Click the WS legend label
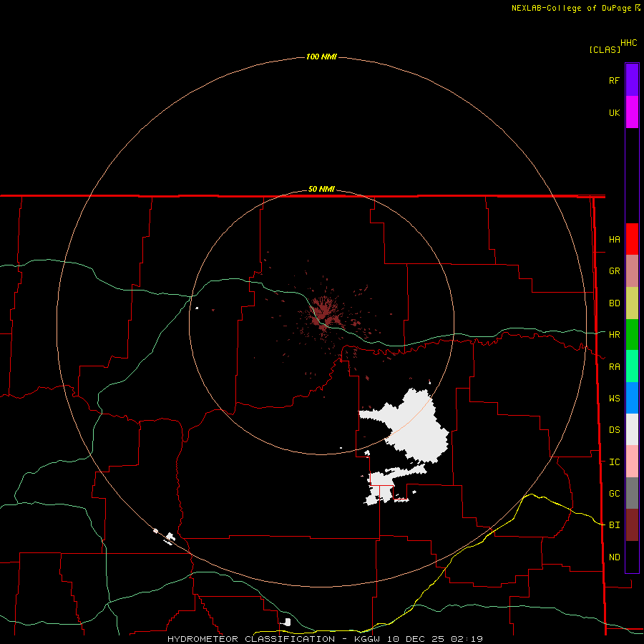 614,398
